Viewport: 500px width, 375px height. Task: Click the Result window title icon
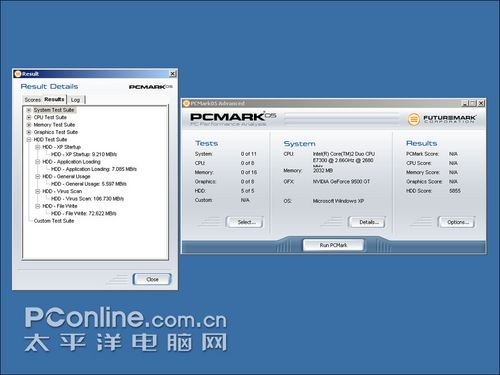click(x=18, y=74)
